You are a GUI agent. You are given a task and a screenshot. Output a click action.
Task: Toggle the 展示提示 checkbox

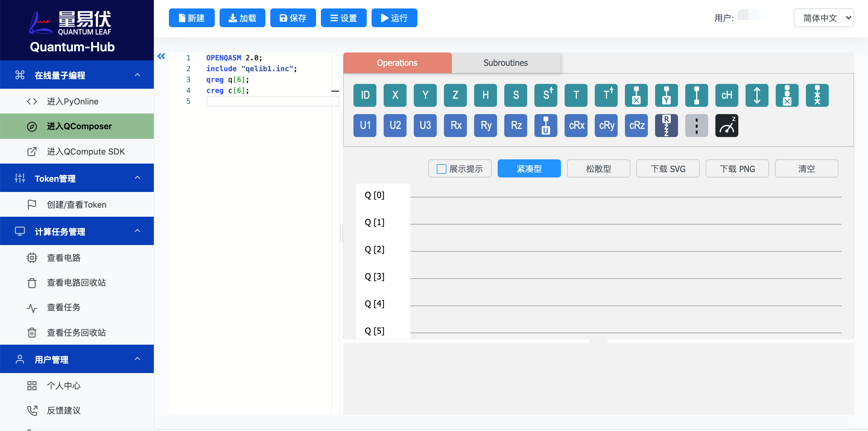tap(441, 169)
